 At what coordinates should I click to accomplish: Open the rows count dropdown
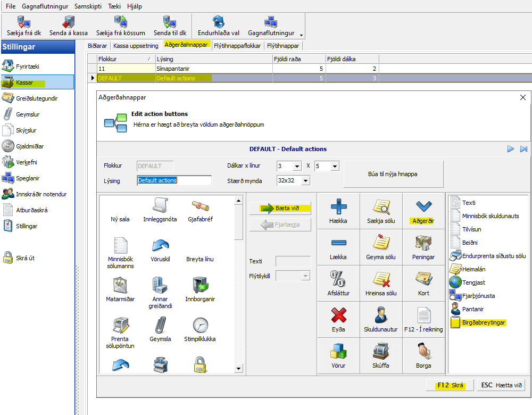pos(334,166)
